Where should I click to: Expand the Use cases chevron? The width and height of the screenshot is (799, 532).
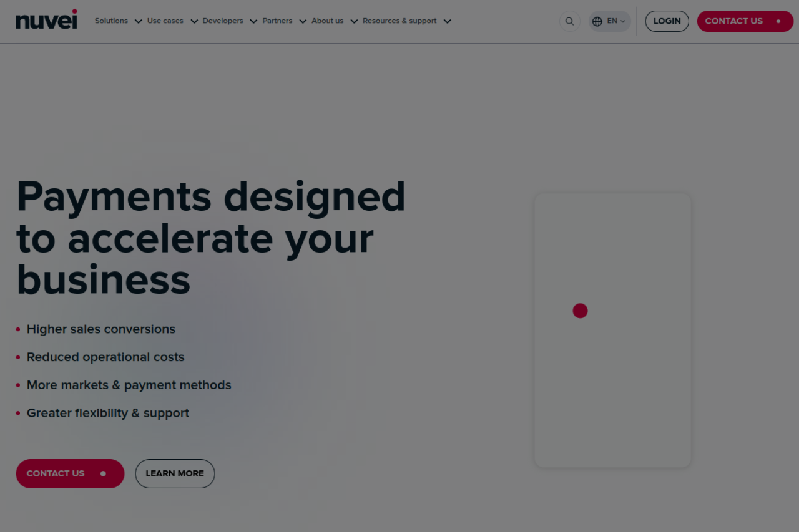[194, 21]
